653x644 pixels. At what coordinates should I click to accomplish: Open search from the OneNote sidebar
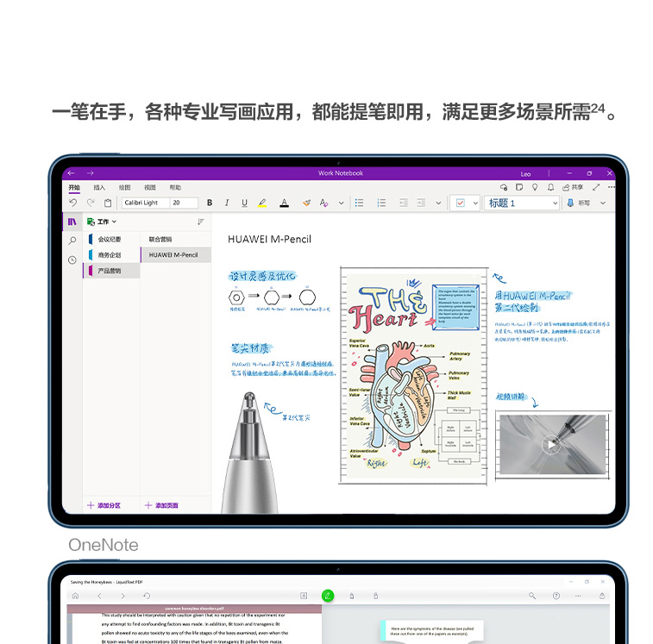click(x=72, y=241)
